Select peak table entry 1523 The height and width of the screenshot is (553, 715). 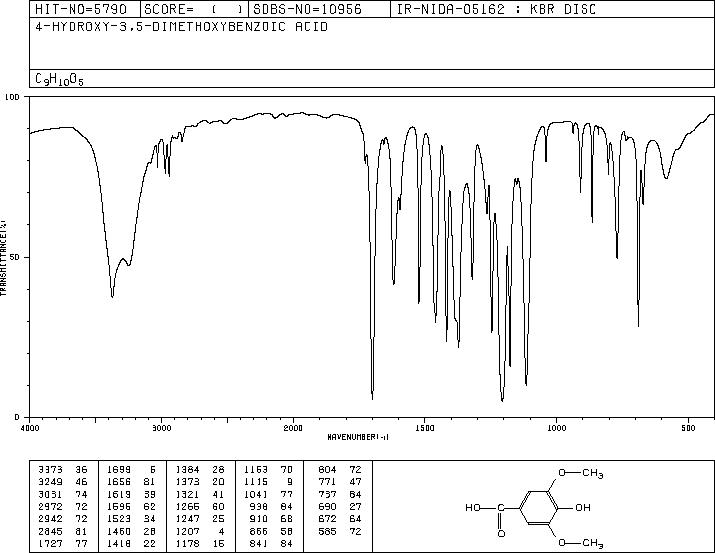point(131,519)
